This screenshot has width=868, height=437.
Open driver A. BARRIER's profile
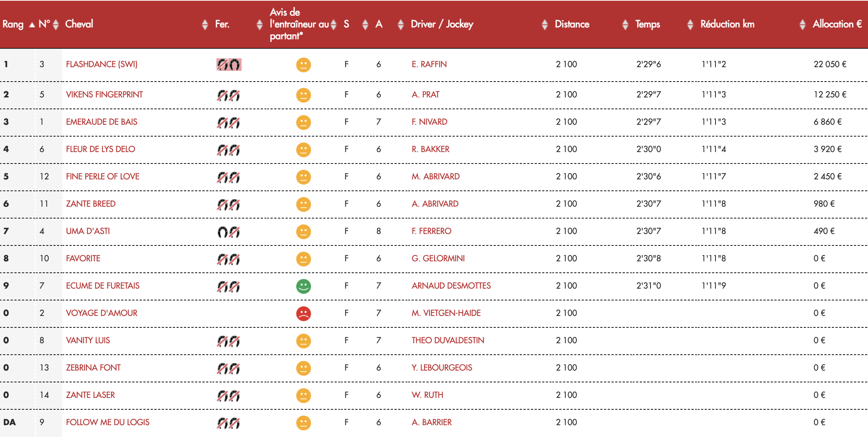[x=432, y=422]
